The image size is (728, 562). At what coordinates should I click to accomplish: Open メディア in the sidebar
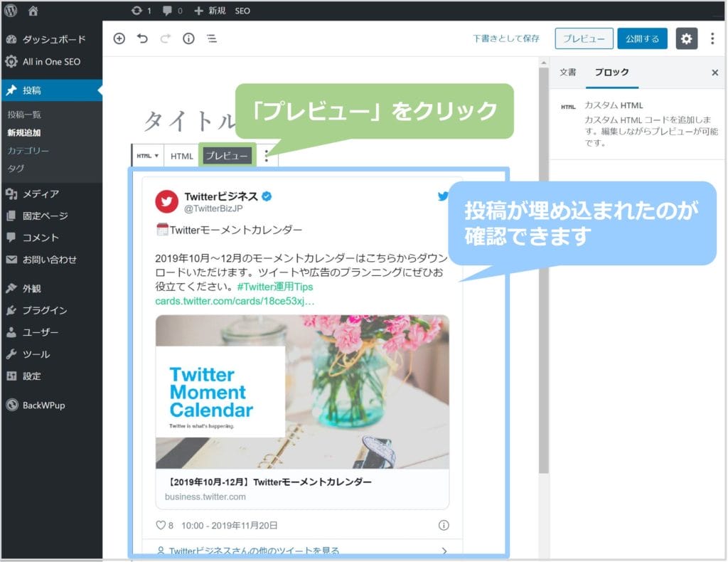pyautogui.click(x=51, y=193)
